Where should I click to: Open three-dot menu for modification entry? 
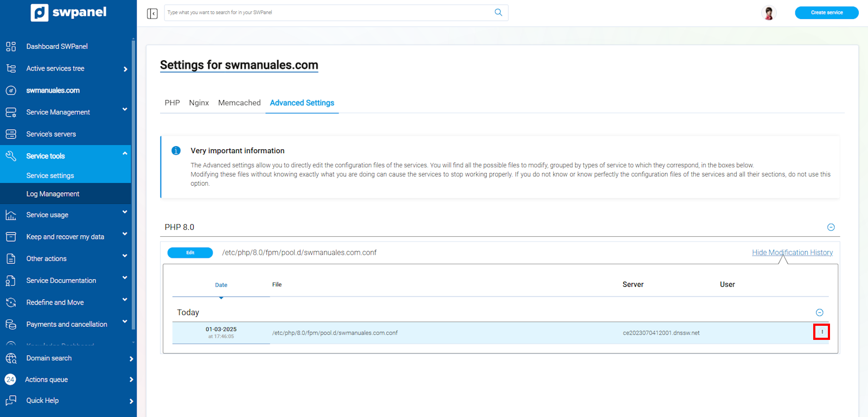point(821,332)
